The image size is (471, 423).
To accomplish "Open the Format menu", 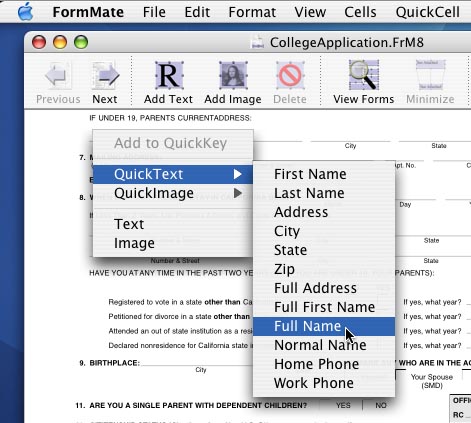I will pyautogui.click(x=252, y=12).
